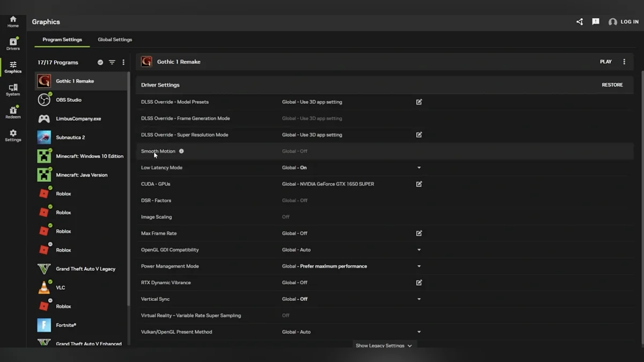The image size is (644, 362).
Task: Open programs list three-dot menu
Action: pyautogui.click(x=123, y=62)
